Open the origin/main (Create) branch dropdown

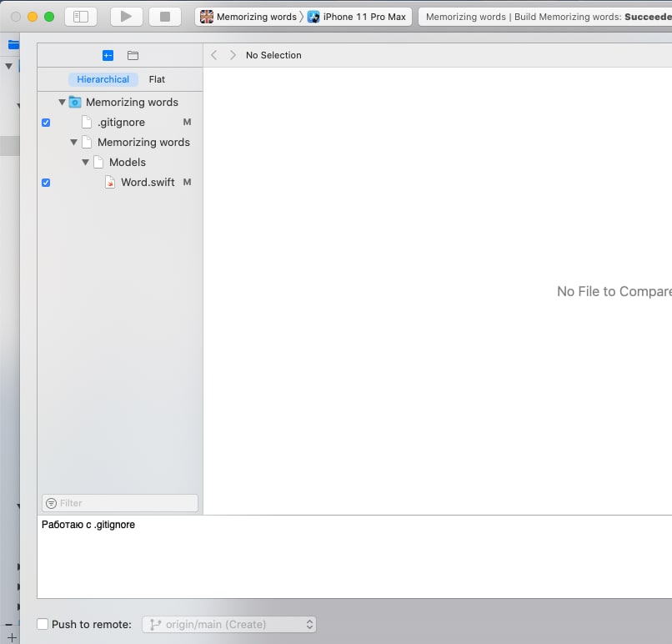coord(229,624)
